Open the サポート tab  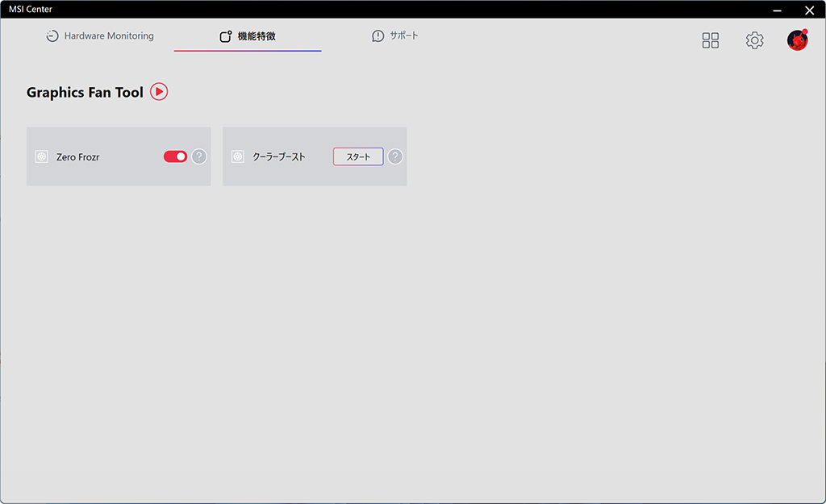(x=395, y=35)
